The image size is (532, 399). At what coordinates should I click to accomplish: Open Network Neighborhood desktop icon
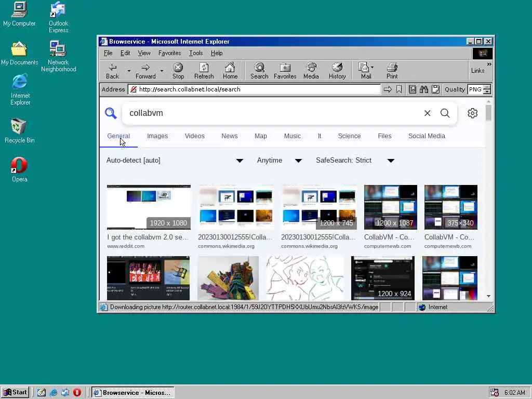[58, 56]
